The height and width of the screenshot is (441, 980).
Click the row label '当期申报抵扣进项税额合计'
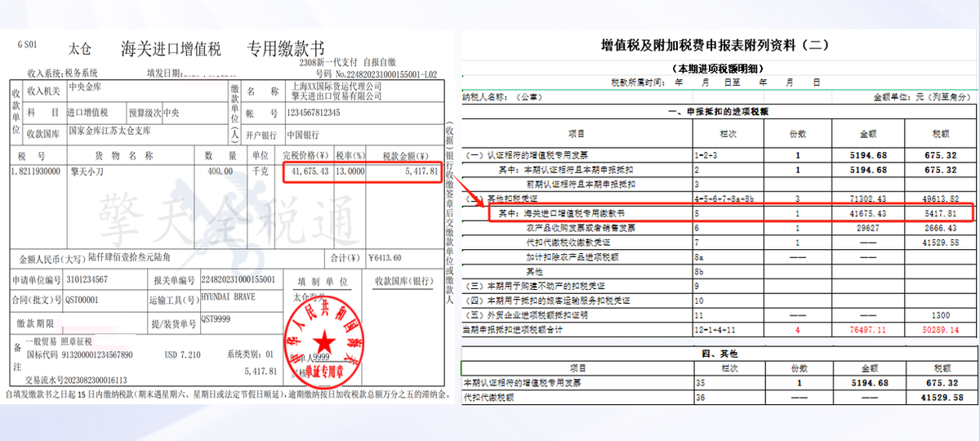pyautogui.click(x=513, y=329)
